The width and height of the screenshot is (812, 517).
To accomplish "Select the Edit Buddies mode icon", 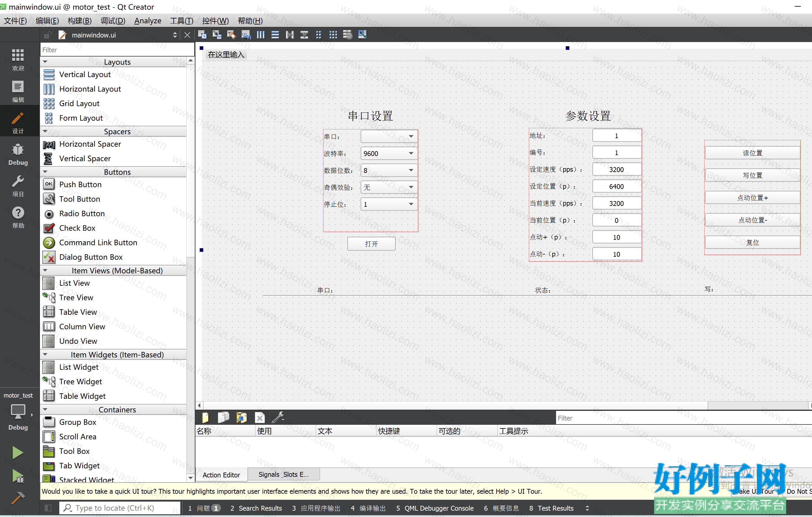I will [231, 35].
